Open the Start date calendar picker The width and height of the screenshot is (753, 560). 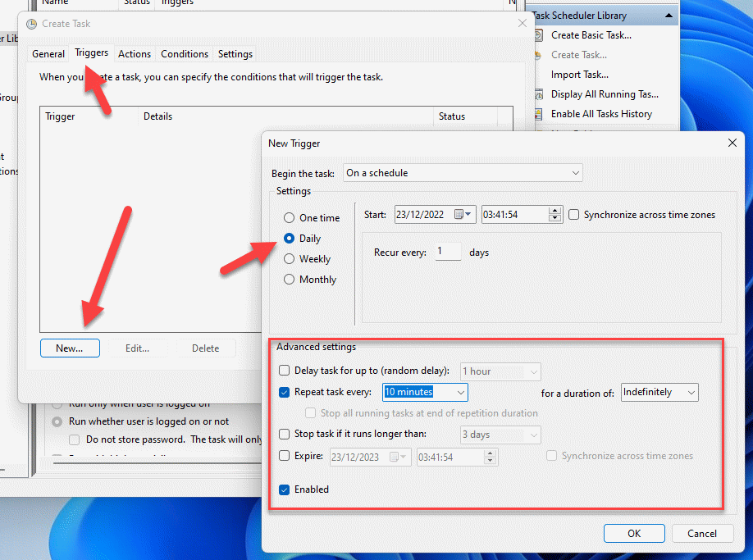coord(463,215)
